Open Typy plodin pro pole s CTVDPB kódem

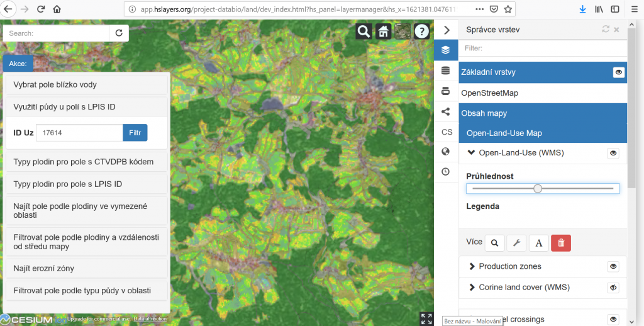pos(87,162)
